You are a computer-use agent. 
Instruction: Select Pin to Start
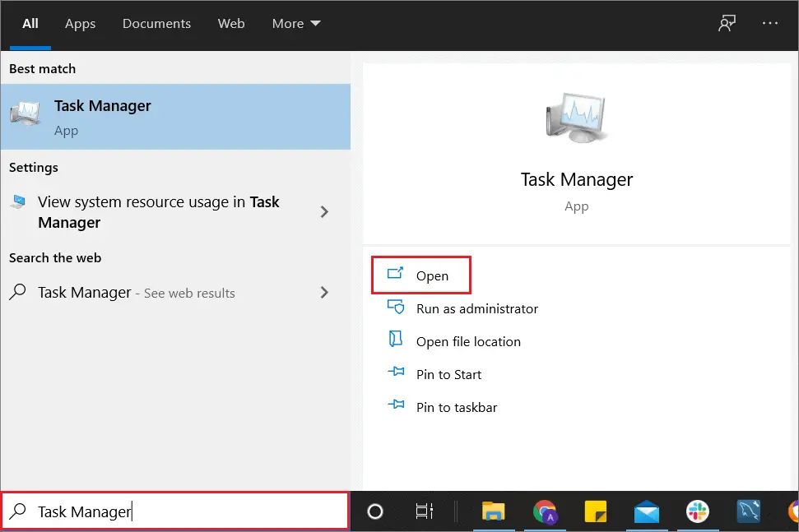click(x=434, y=374)
